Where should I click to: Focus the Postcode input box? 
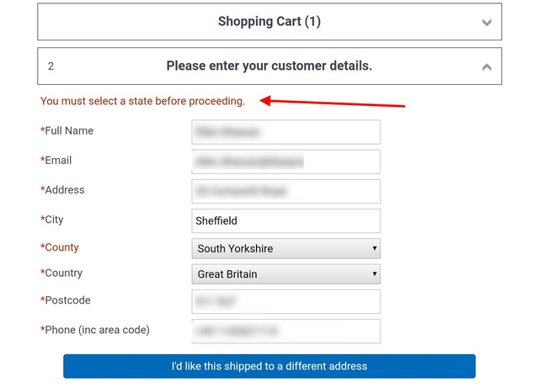click(286, 301)
